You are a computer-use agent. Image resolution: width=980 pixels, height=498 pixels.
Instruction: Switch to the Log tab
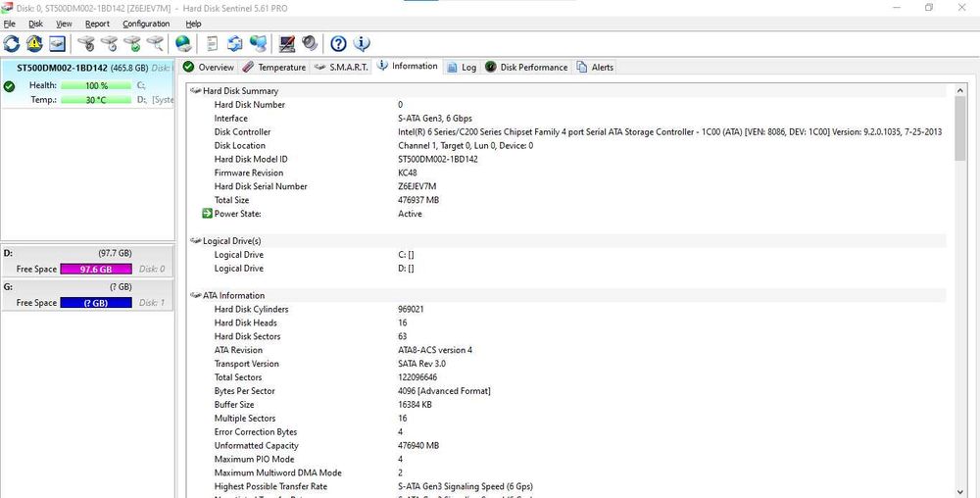pos(462,67)
